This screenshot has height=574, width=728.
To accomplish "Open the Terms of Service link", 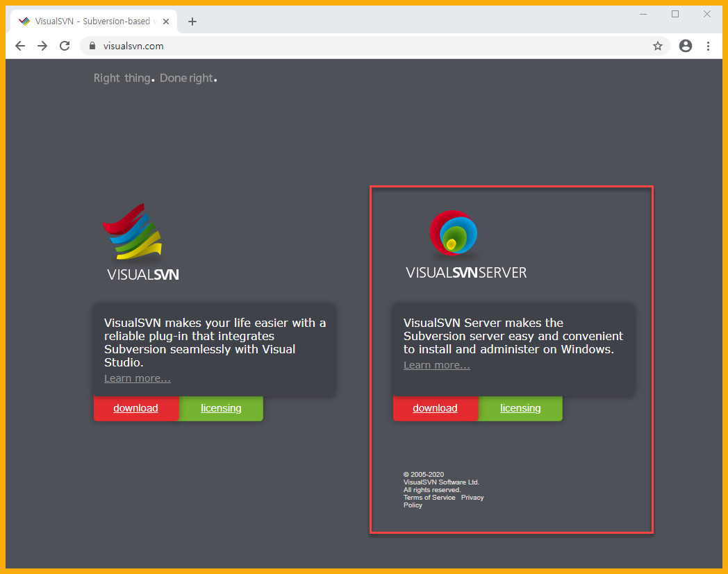I will click(x=429, y=498).
